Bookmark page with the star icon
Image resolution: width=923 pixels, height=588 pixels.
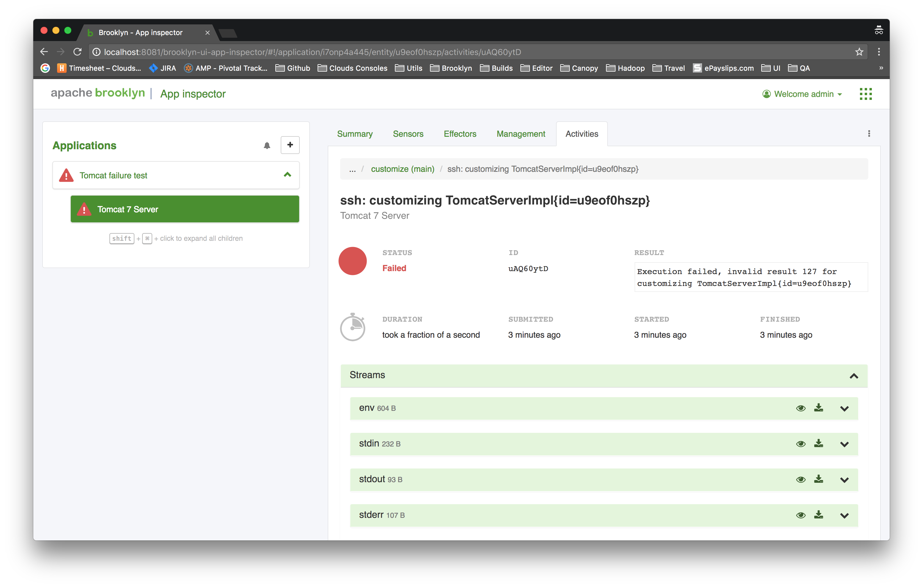coord(859,52)
